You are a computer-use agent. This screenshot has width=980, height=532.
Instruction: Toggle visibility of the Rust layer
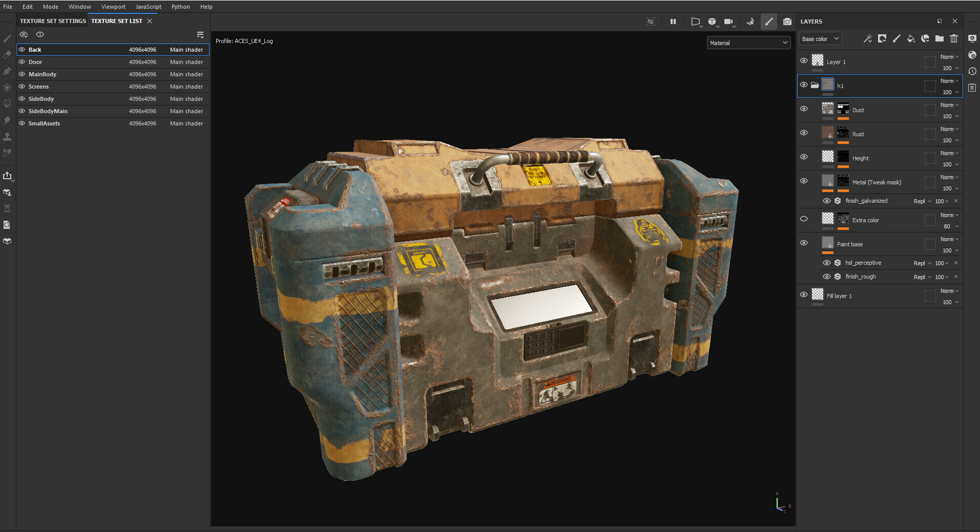[804, 132]
